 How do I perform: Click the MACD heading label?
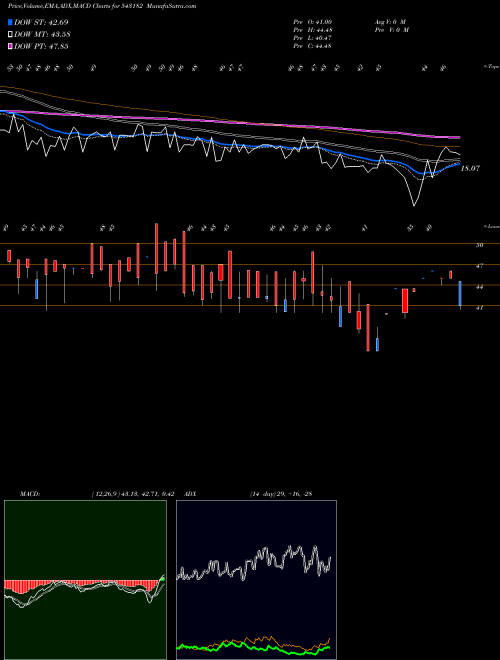click(x=29, y=494)
